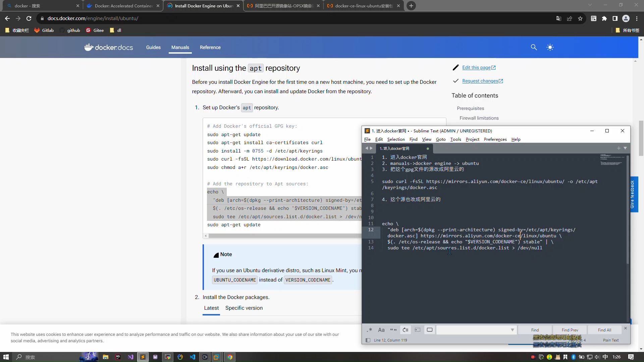Open Sublime Selection menu

pos(396,139)
